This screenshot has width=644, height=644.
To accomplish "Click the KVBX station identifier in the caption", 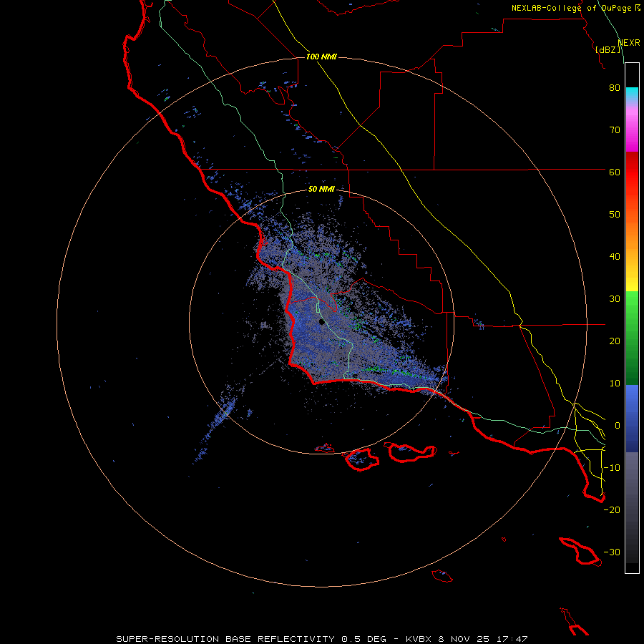I will click(x=419, y=639).
